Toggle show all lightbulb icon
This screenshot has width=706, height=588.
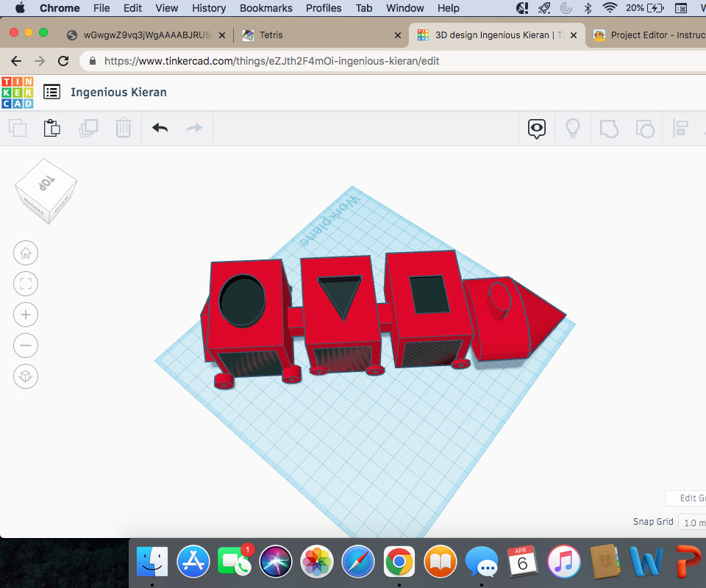pos(573,129)
